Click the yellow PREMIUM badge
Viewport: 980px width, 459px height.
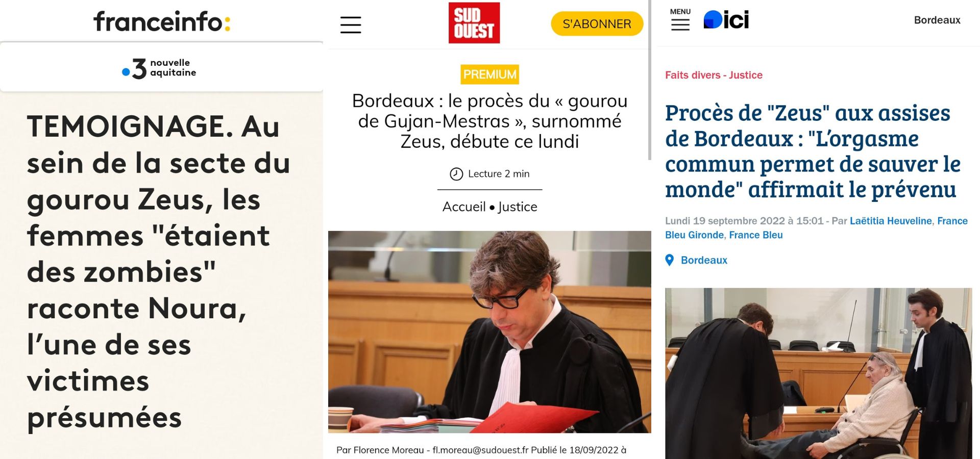[x=490, y=74]
